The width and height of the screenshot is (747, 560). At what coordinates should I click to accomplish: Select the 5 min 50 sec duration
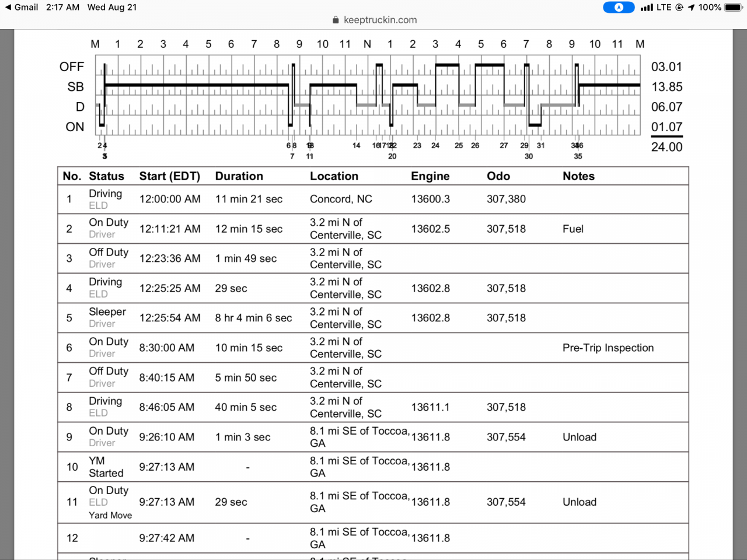coord(246,377)
